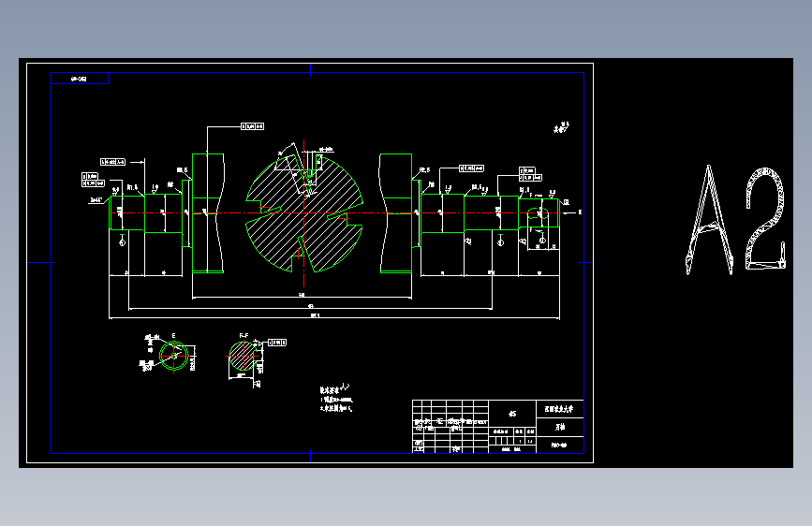Select the shortest bottom dimension spanning the cutter bodies
The height and width of the screenshot is (526, 812).
coord(302,295)
